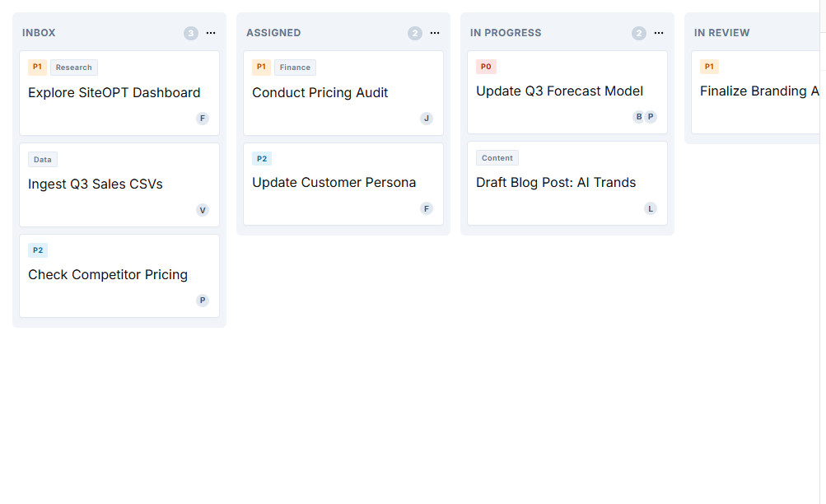Open the Update Customer Persona card
826x504 pixels.
tap(334, 183)
